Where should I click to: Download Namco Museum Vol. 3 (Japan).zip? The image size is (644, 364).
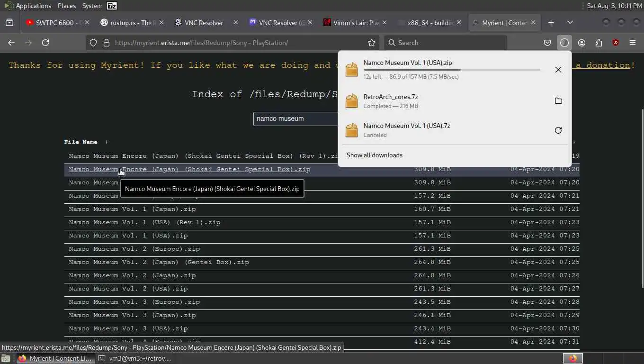[132, 315]
